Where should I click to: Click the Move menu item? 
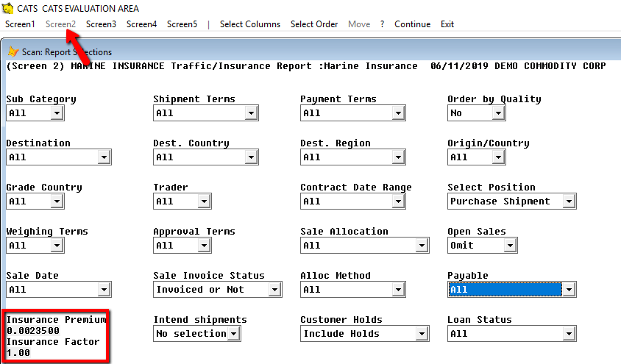(359, 24)
